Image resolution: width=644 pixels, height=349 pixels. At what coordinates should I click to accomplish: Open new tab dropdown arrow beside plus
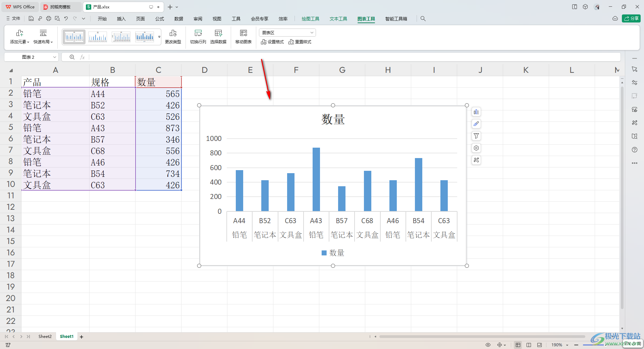point(177,7)
